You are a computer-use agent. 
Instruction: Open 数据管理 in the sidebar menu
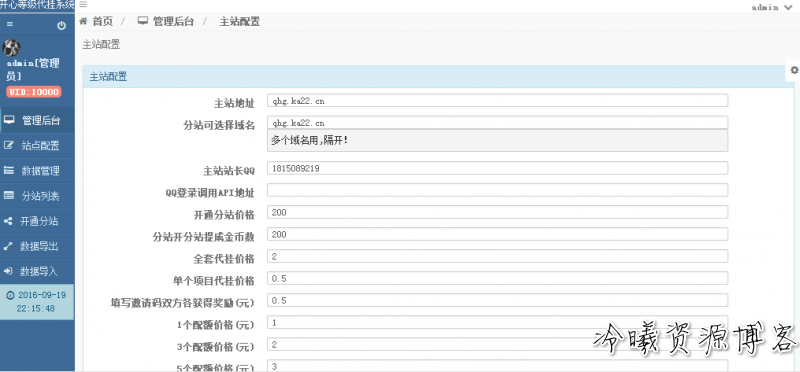(x=37, y=170)
